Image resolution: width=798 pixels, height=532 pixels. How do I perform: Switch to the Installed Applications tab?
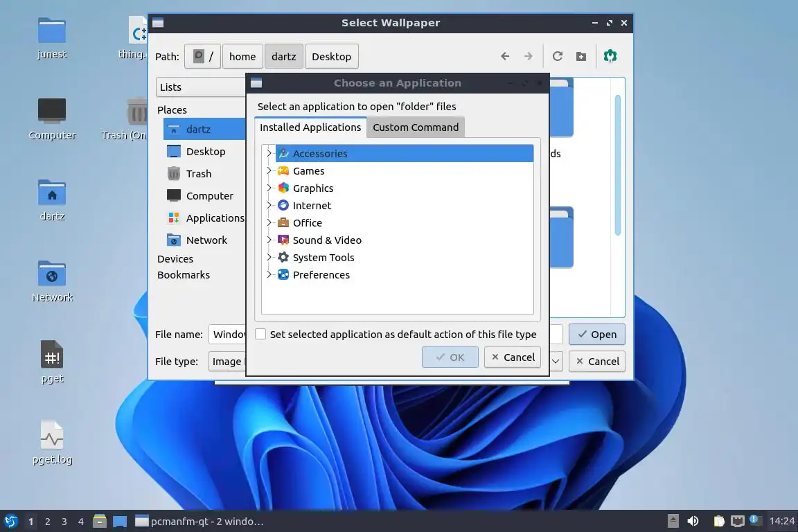[310, 127]
